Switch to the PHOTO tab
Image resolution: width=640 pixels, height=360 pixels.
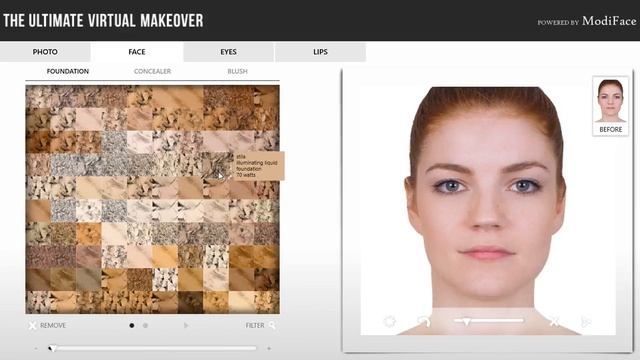click(x=45, y=52)
